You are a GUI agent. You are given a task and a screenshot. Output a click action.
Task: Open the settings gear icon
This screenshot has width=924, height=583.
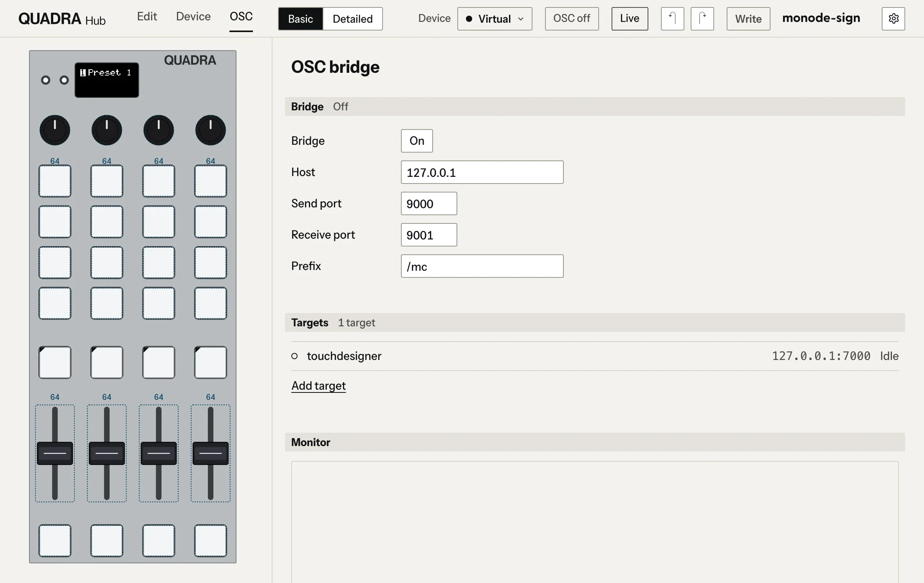(x=893, y=19)
